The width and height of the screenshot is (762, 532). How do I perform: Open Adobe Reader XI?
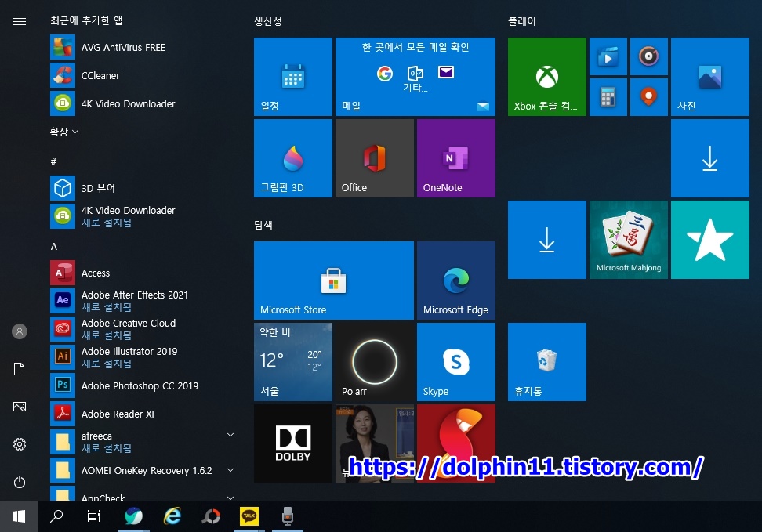point(141,414)
